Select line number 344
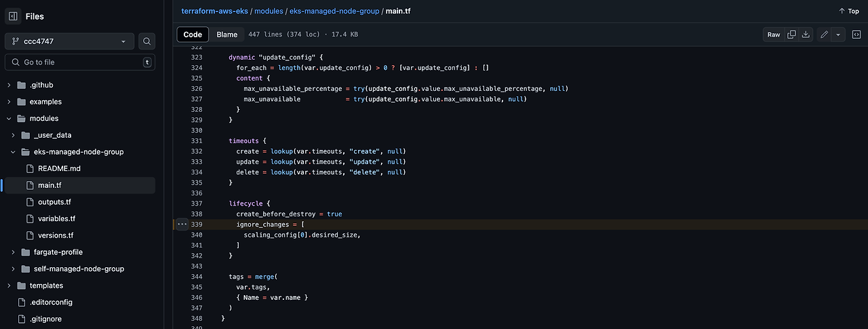Screen dimensions: 868x329 197,277
